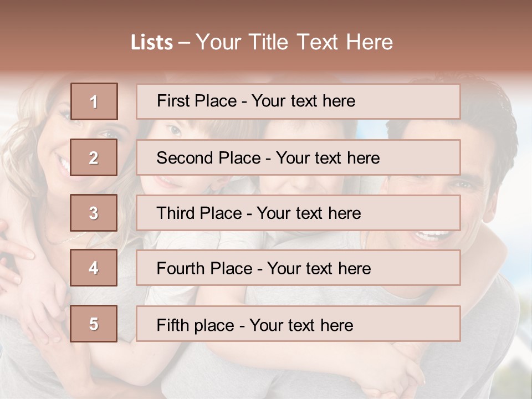
Task: Click the 'Third Place - Your text here' bar
Action: coord(298,213)
